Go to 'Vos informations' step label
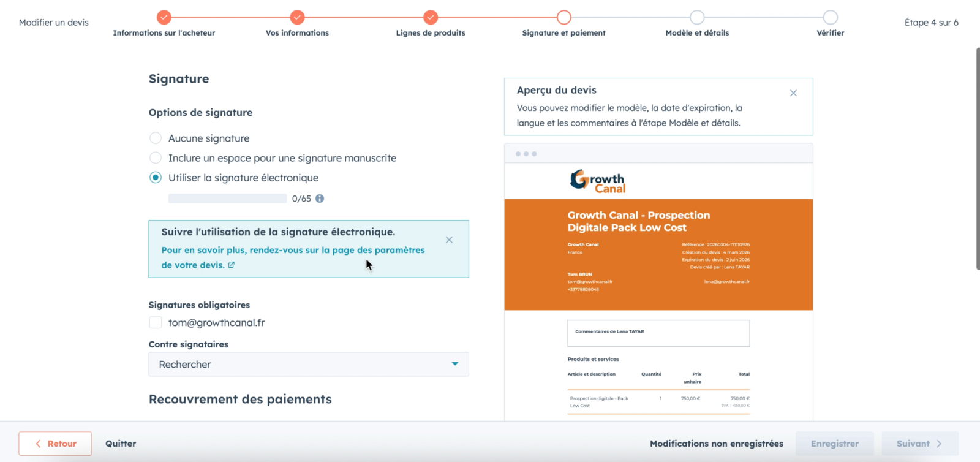This screenshot has height=462, width=980. (297, 33)
